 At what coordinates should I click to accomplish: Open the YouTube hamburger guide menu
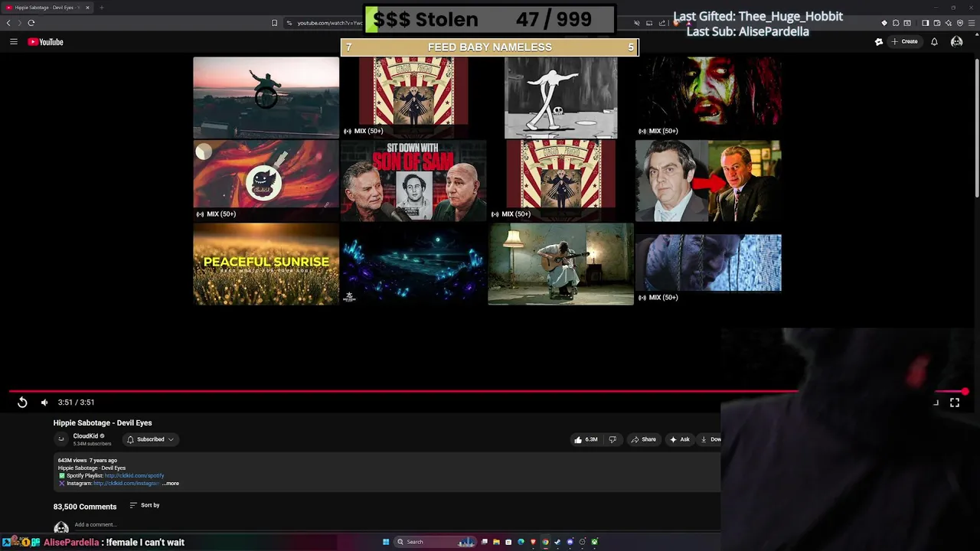coord(13,41)
